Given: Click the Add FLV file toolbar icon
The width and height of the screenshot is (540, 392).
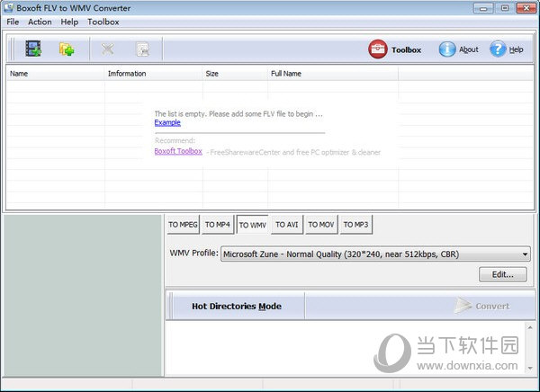Looking at the screenshot, I should point(33,49).
